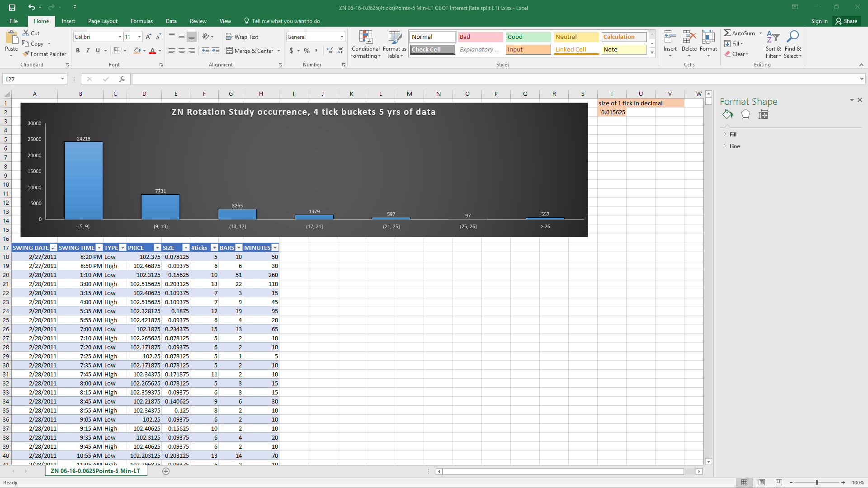The width and height of the screenshot is (868, 488).
Task: Click the Sign in link
Action: pyautogui.click(x=819, y=21)
